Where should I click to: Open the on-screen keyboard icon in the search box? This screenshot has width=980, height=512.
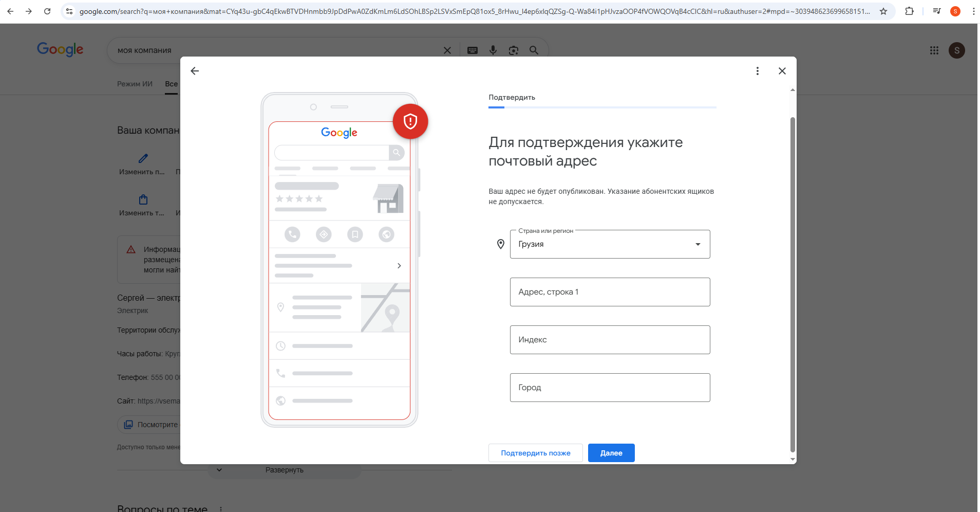click(473, 50)
